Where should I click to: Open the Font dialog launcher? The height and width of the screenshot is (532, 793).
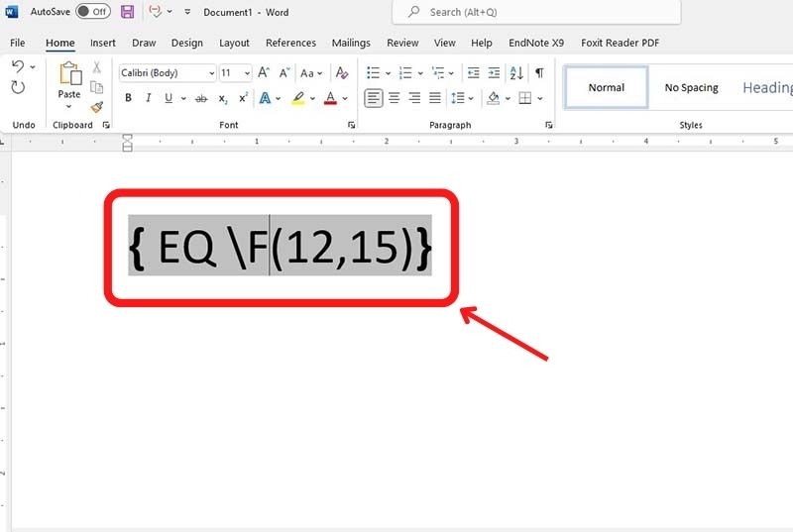coord(352,125)
